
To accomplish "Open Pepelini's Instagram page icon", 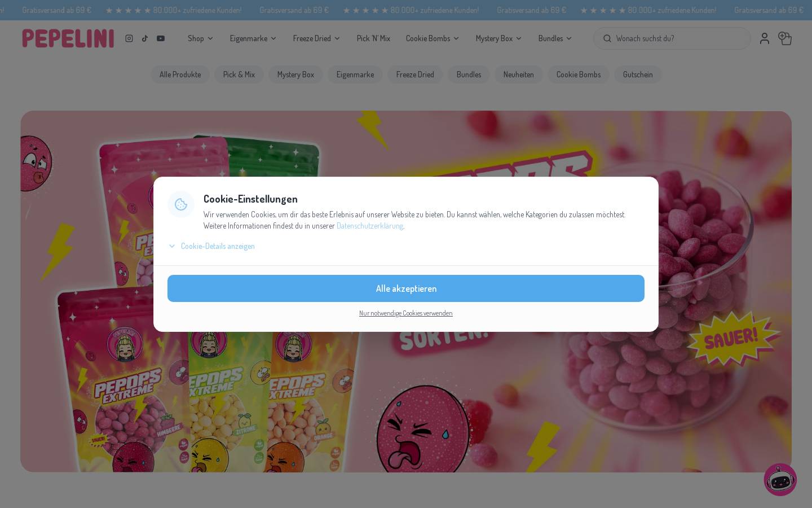I will point(129,38).
